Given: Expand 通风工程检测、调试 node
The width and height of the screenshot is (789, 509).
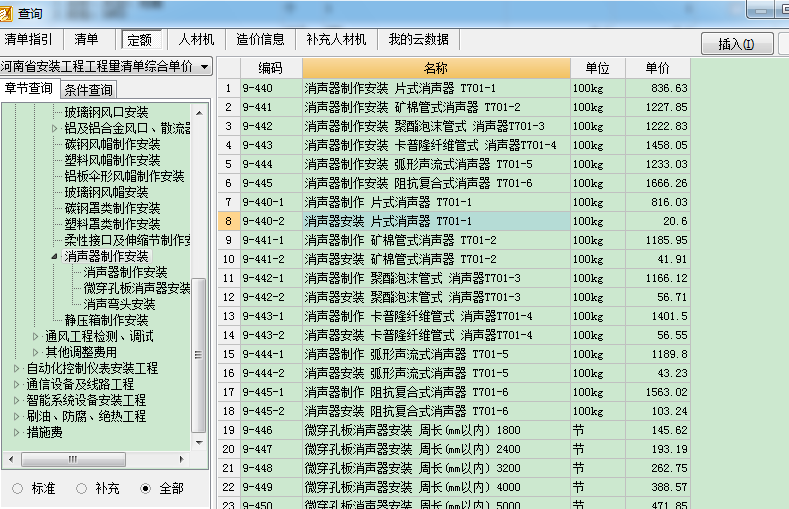Looking at the screenshot, I should 35,336.
